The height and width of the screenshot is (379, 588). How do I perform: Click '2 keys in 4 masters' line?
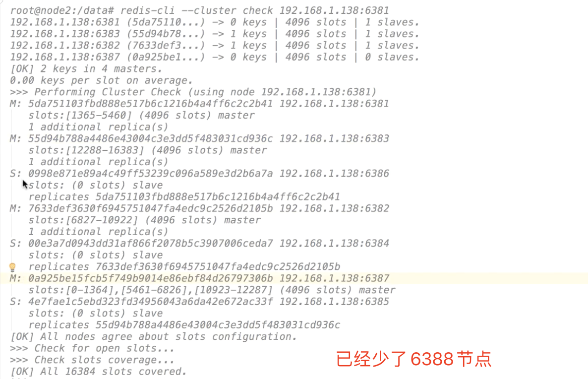[x=86, y=68]
